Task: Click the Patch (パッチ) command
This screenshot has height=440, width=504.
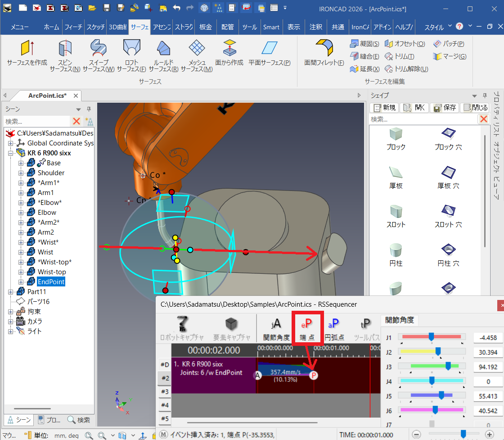Action: point(449,44)
